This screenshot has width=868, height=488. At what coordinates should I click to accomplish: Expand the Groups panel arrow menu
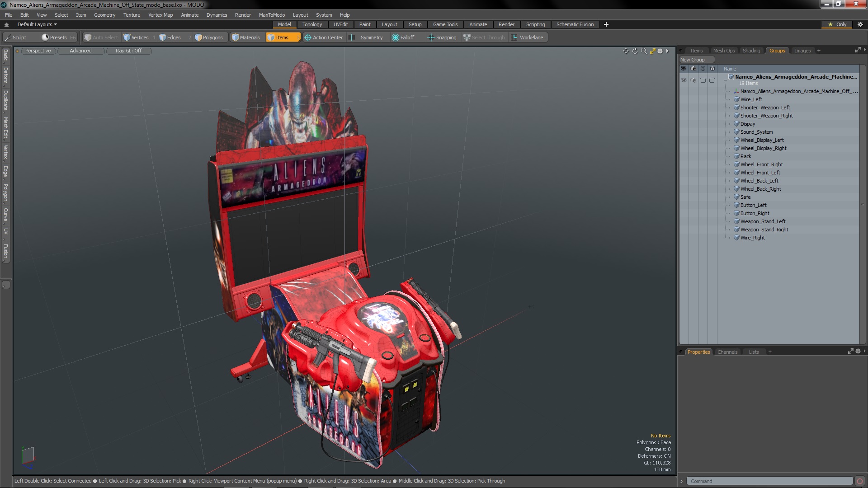pyautogui.click(x=864, y=50)
